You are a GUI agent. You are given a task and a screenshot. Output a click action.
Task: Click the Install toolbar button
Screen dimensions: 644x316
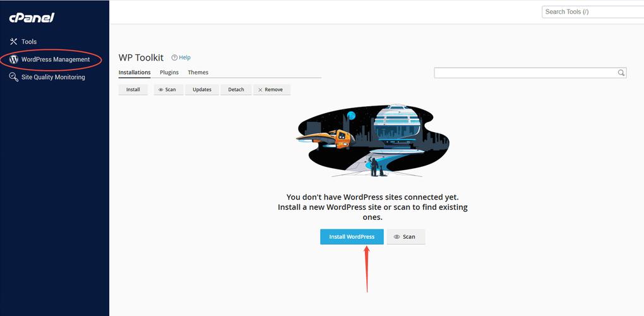tap(133, 90)
